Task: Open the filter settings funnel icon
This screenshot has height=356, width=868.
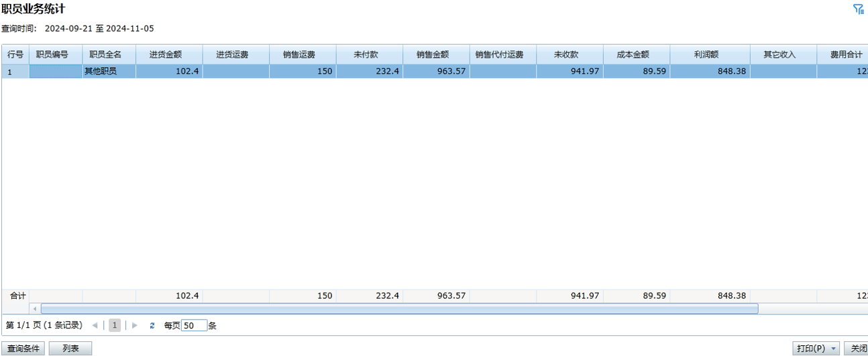Action: coord(858,9)
